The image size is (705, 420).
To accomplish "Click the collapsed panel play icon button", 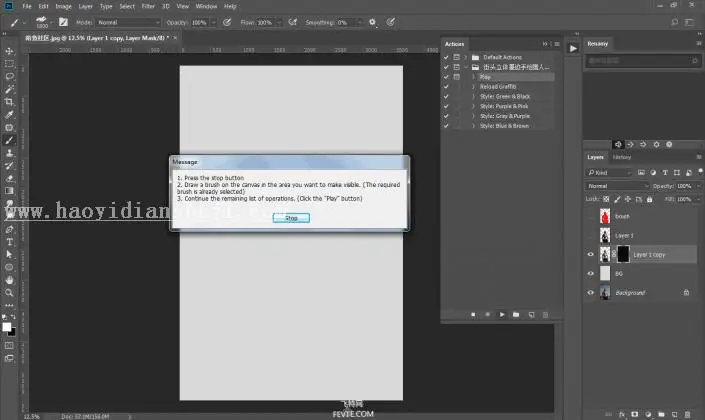I will pos(573,48).
